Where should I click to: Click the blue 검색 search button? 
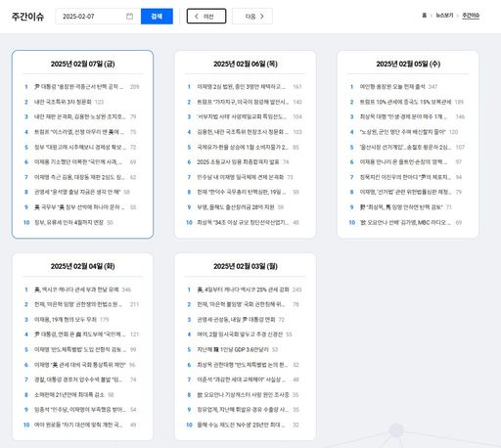157,17
